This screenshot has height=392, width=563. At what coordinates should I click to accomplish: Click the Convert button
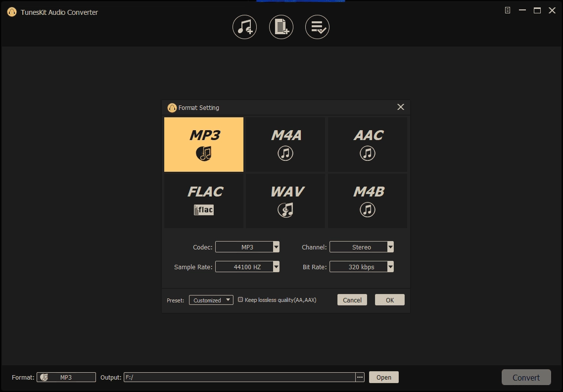tap(526, 377)
